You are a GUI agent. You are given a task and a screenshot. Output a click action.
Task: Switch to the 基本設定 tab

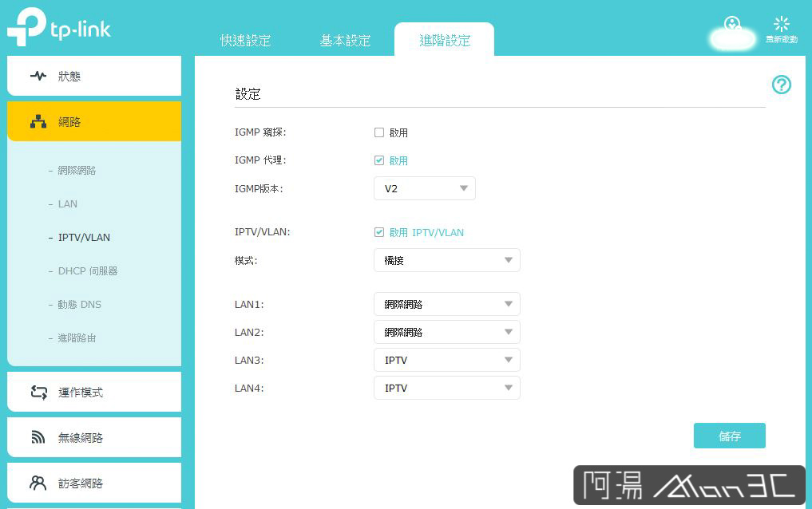(x=345, y=41)
